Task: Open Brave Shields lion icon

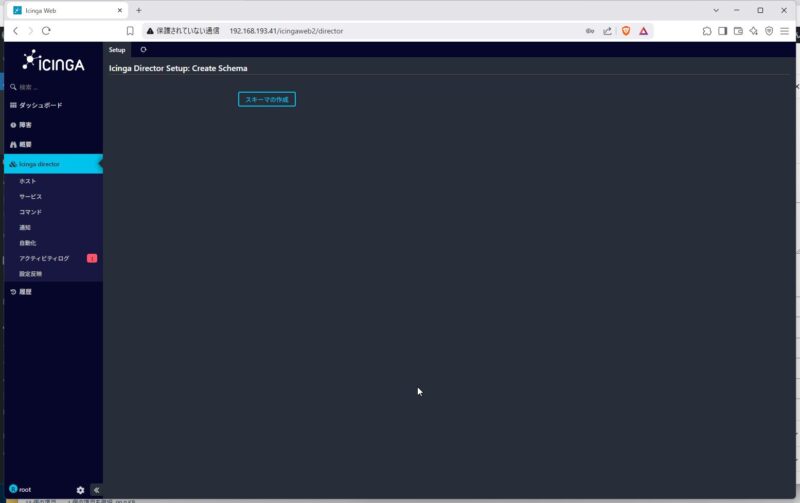Action: tap(626, 31)
